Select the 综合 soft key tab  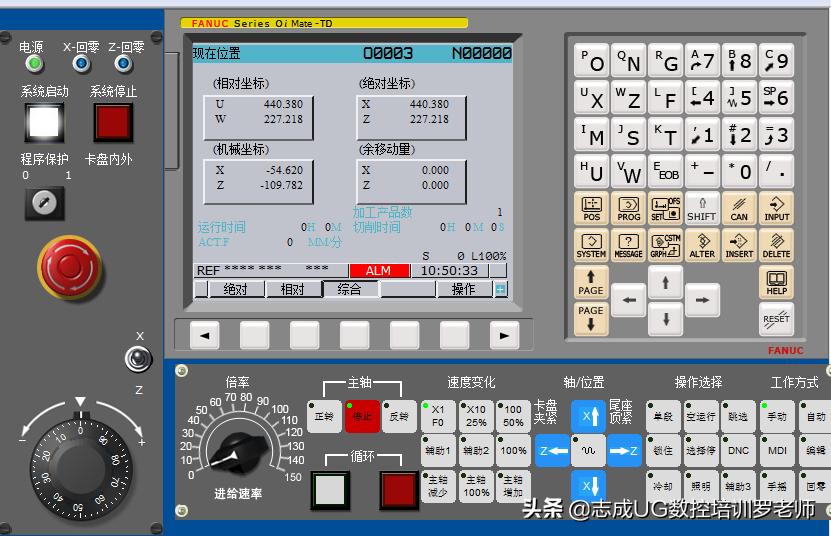click(350, 289)
